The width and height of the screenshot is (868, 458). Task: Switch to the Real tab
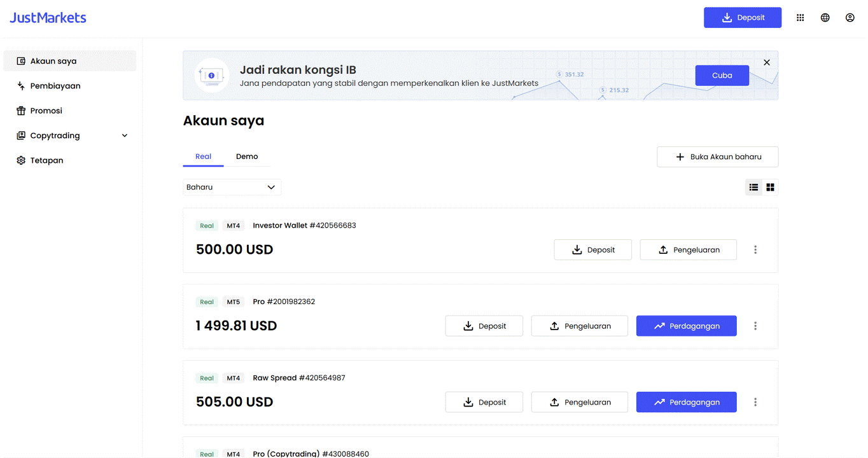[x=204, y=156]
